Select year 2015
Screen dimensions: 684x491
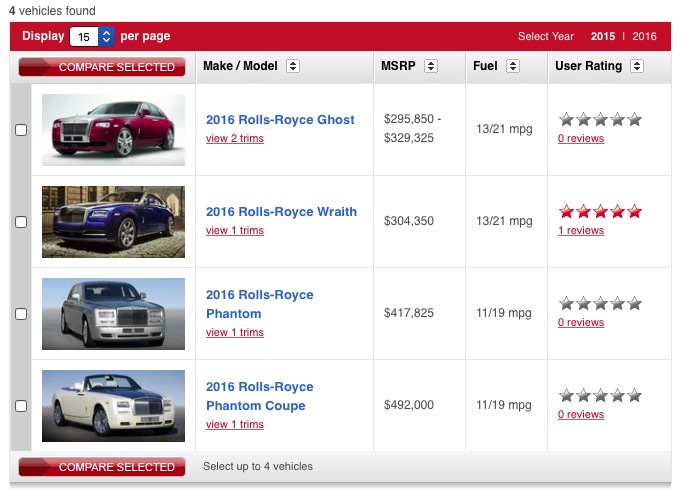pyautogui.click(x=602, y=36)
